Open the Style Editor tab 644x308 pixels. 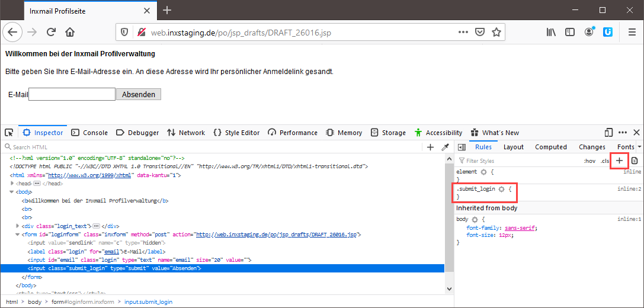[236, 133]
